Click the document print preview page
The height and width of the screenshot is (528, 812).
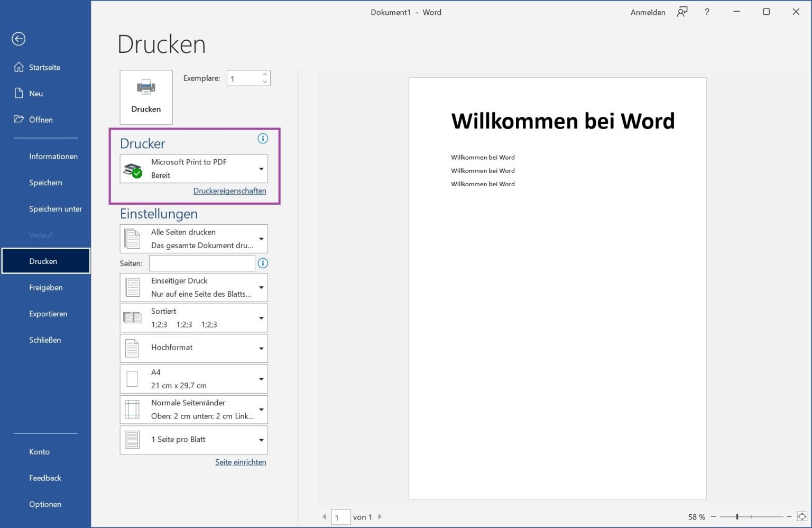coord(557,288)
